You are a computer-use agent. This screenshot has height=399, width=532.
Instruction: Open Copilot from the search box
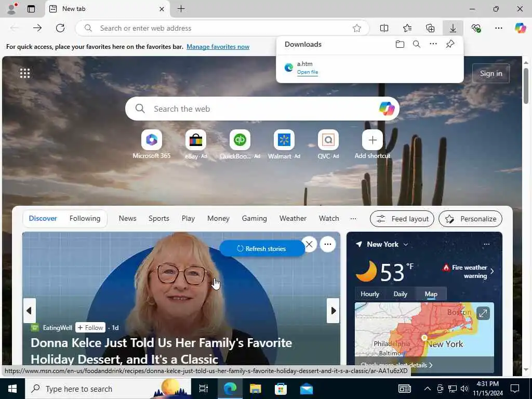[x=387, y=109]
